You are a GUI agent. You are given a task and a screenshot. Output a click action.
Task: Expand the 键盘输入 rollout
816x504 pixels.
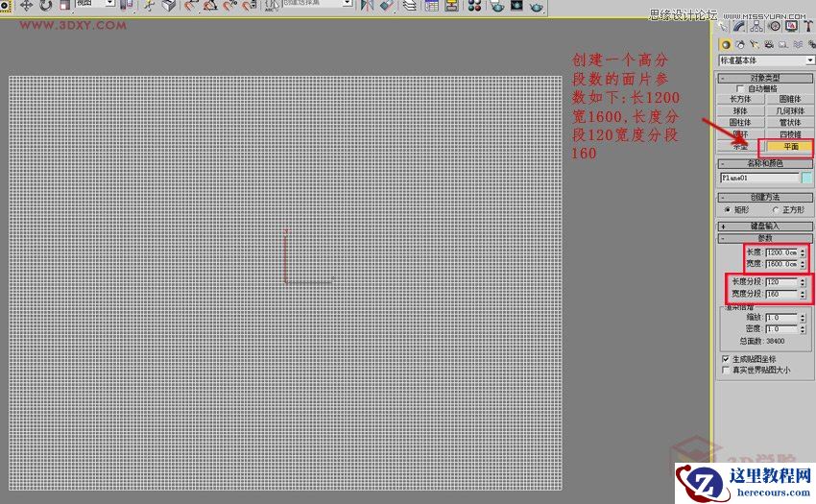[x=765, y=226]
